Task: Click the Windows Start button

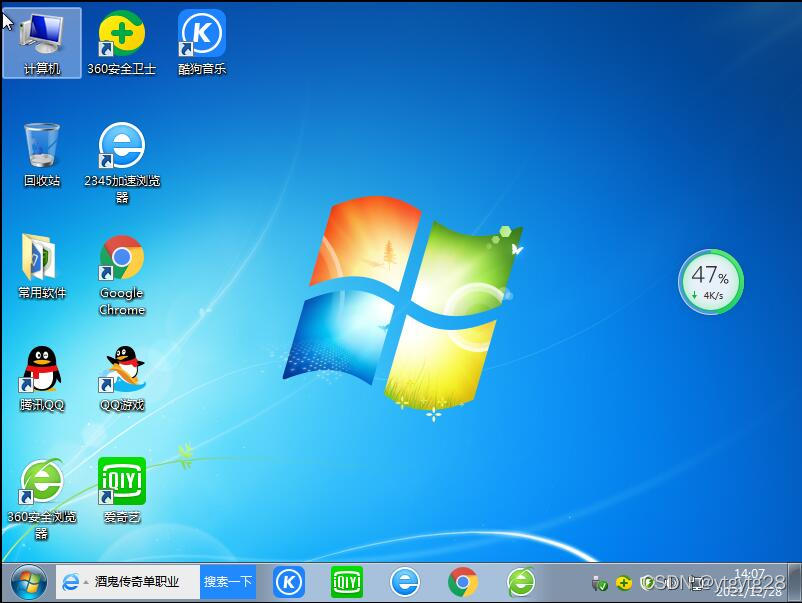Action: [28, 582]
